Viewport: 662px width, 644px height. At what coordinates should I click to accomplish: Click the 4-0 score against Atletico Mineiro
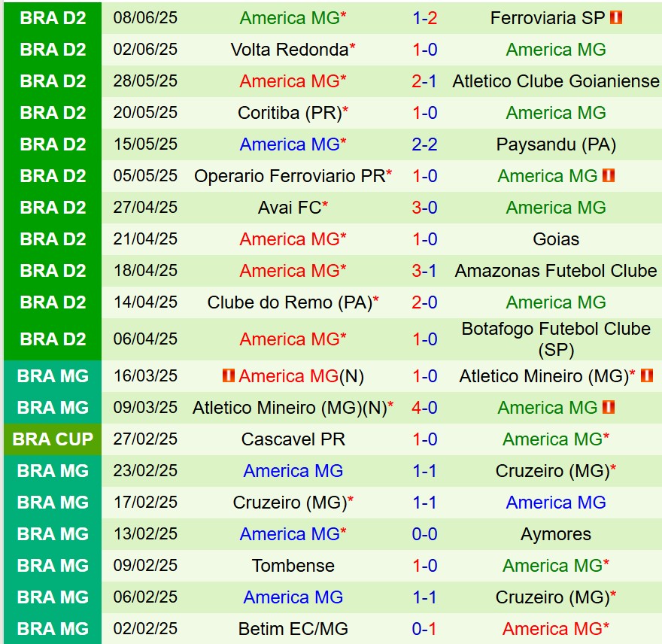tap(424, 408)
